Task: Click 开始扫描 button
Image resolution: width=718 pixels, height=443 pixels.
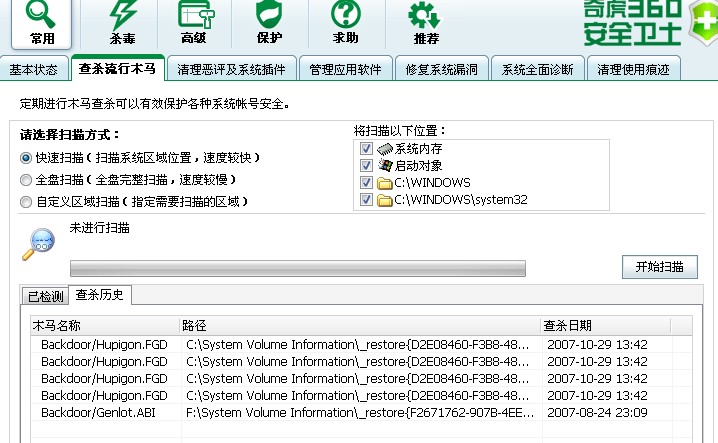Action: tap(659, 267)
